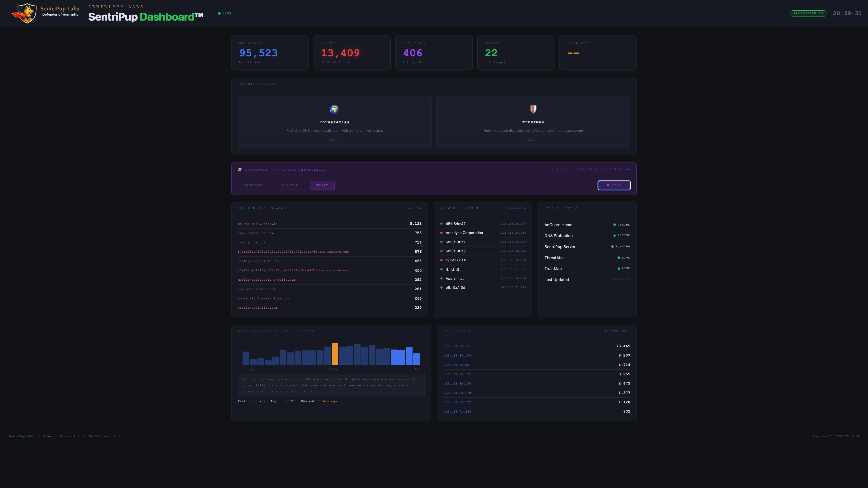Click the last bright blue bar of the chart

[416, 359]
